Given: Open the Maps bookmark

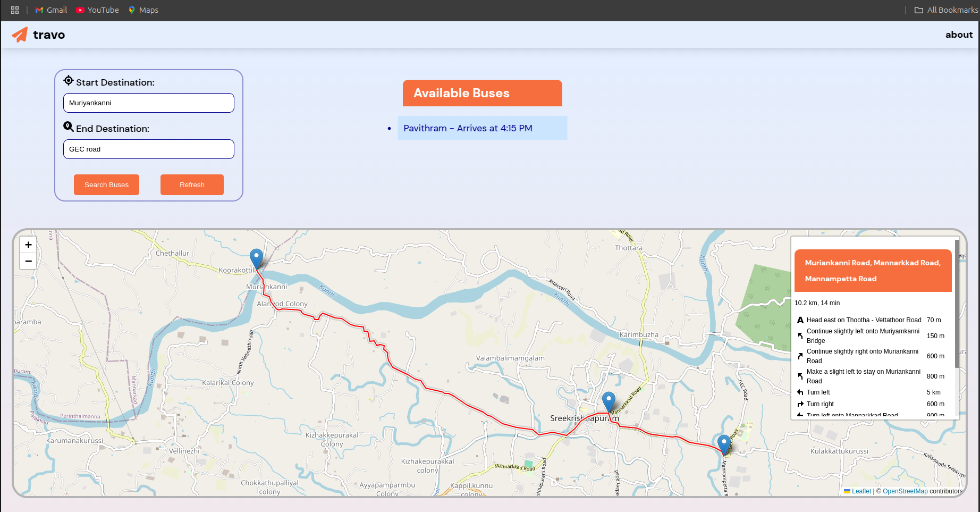Looking at the screenshot, I should (143, 10).
